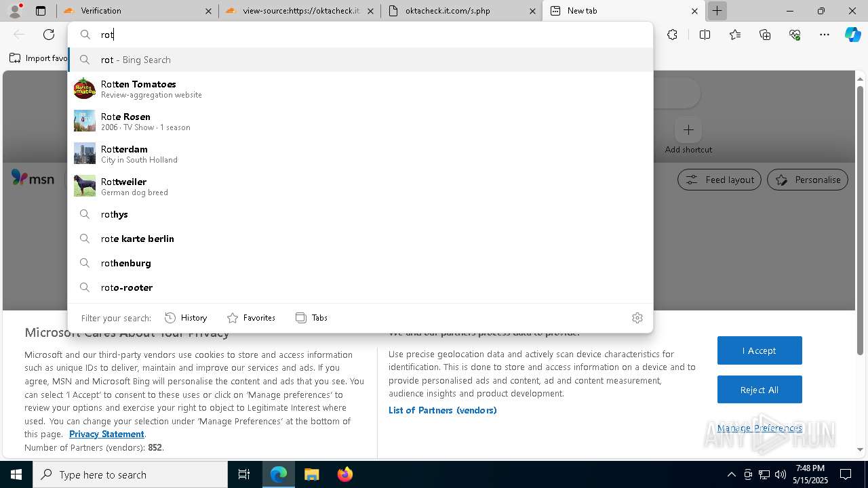Filter search by History
868x488 pixels.
[186, 318]
